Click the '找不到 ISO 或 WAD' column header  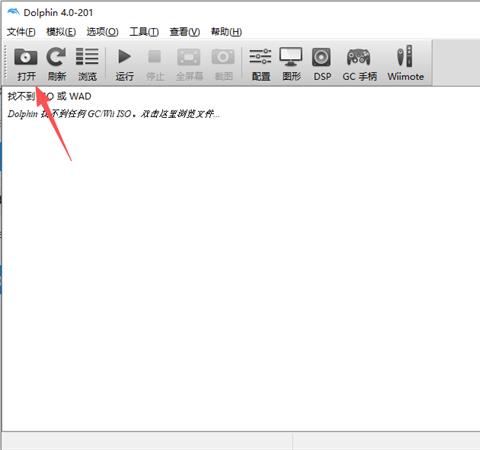click(x=49, y=96)
